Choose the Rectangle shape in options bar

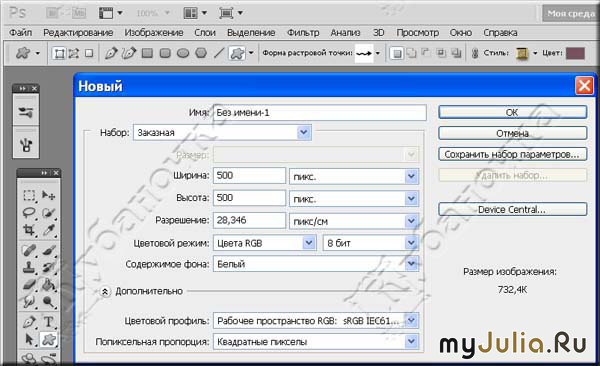point(147,53)
